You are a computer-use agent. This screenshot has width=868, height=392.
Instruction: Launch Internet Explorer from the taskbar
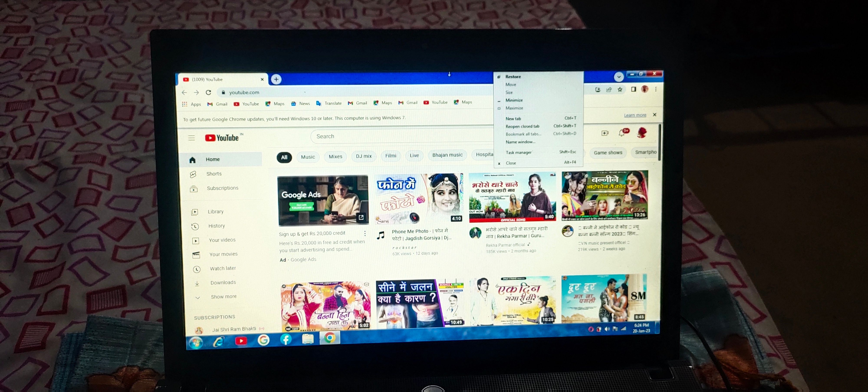point(219,342)
